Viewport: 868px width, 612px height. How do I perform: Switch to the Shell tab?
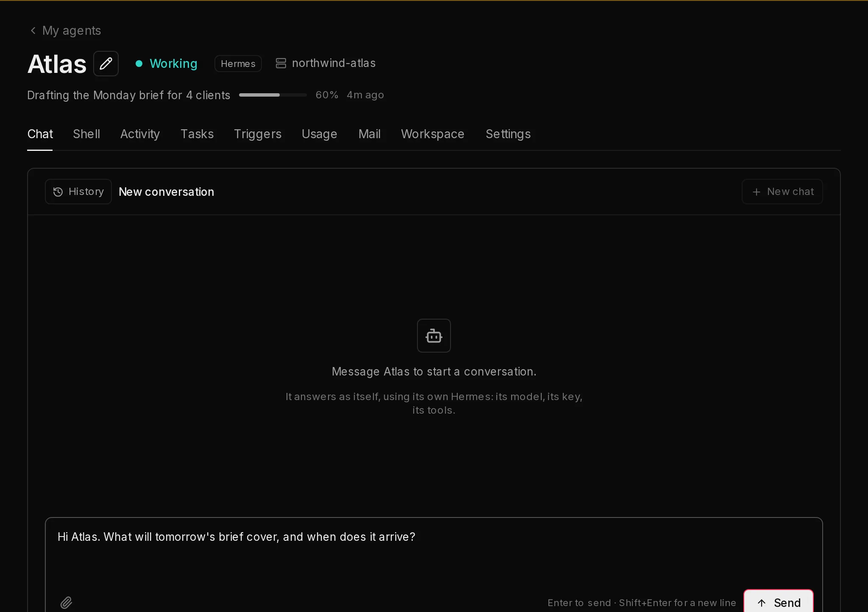pos(86,134)
